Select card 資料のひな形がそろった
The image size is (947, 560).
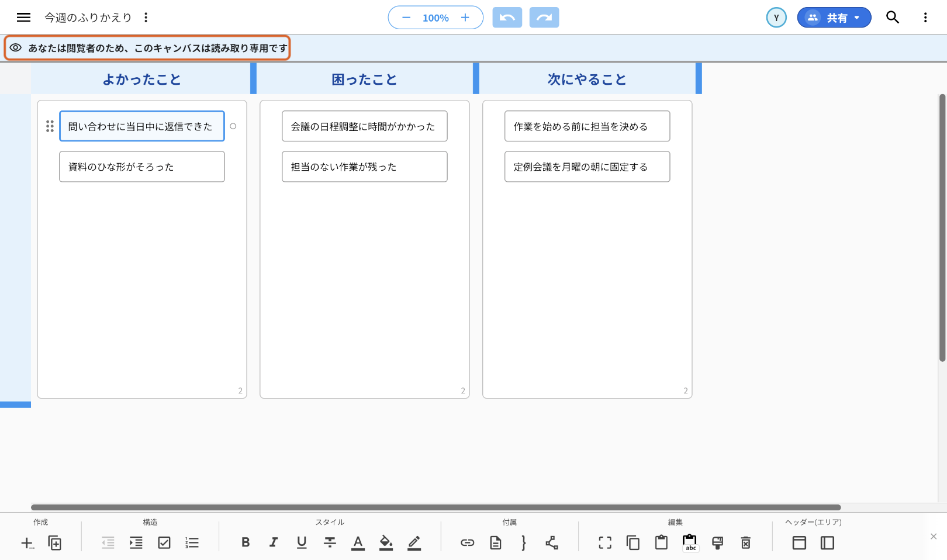142,167
